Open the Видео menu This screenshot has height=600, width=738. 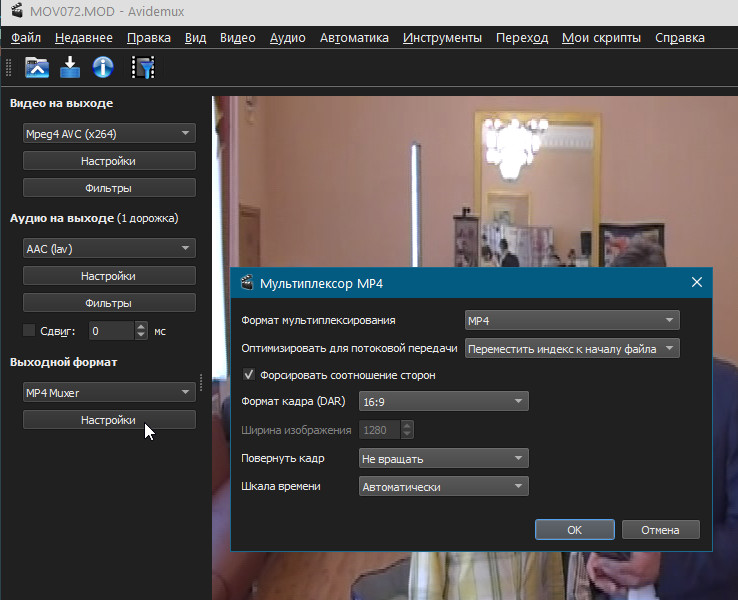click(238, 38)
